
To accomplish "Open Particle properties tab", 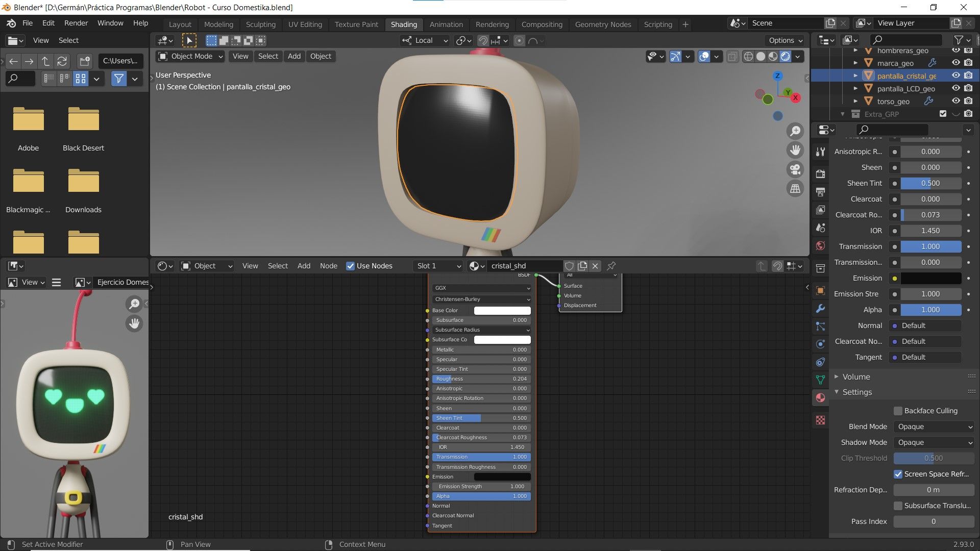I will [x=820, y=326].
